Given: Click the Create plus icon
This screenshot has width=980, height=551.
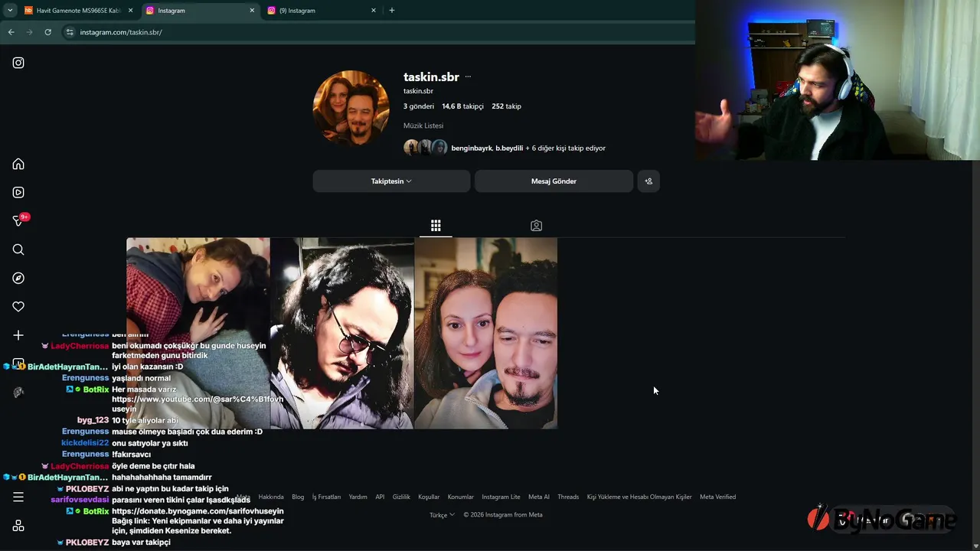Looking at the screenshot, I should (18, 335).
